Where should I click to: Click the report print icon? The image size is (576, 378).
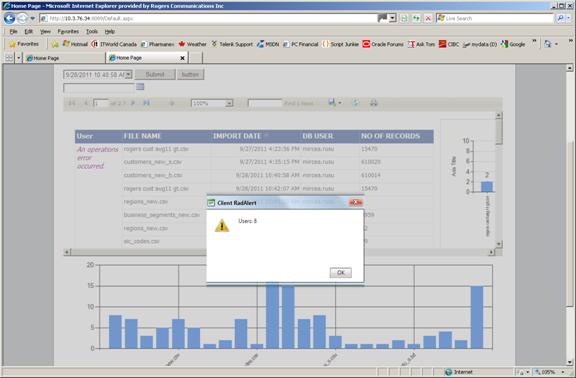pyautogui.click(x=374, y=103)
